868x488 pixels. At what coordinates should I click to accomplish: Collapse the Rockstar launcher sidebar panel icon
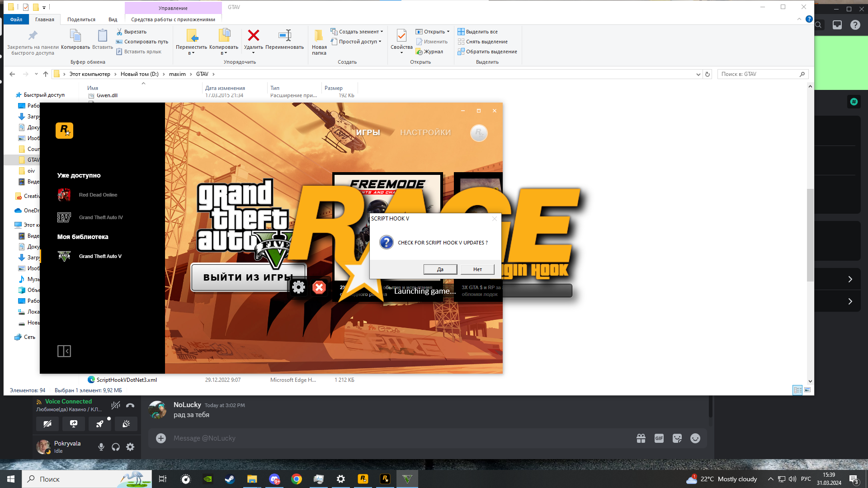64,351
